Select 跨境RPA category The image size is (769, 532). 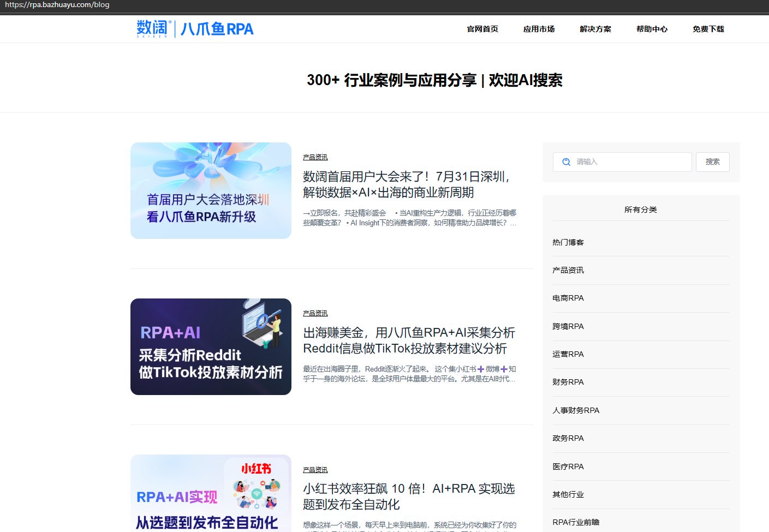(568, 326)
